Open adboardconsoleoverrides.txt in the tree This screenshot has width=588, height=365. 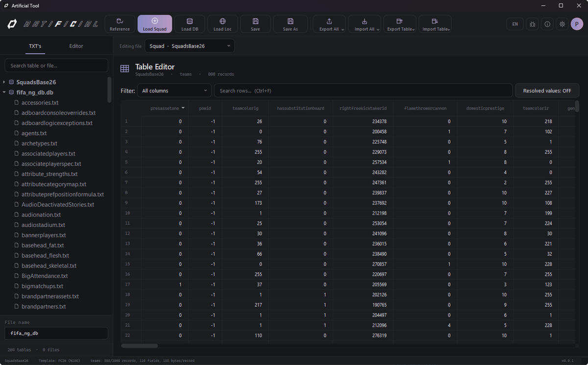point(58,113)
